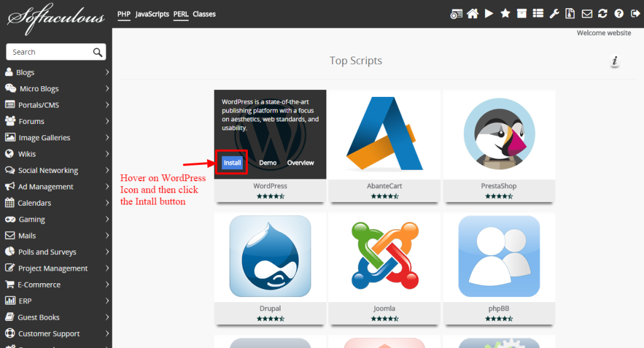Click the Blogs person icon in sidebar
644x348 pixels.
(9, 72)
